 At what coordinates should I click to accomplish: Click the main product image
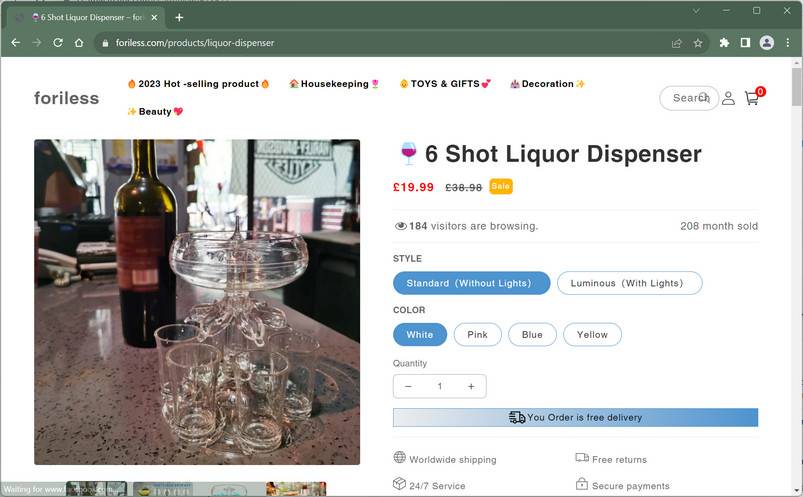point(197,302)
